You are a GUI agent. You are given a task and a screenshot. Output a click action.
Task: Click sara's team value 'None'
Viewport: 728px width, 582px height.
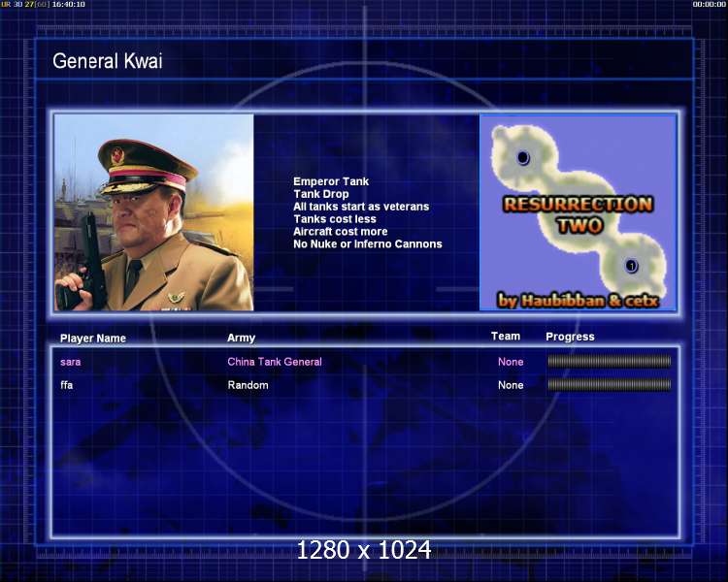(x=511, y=362)
